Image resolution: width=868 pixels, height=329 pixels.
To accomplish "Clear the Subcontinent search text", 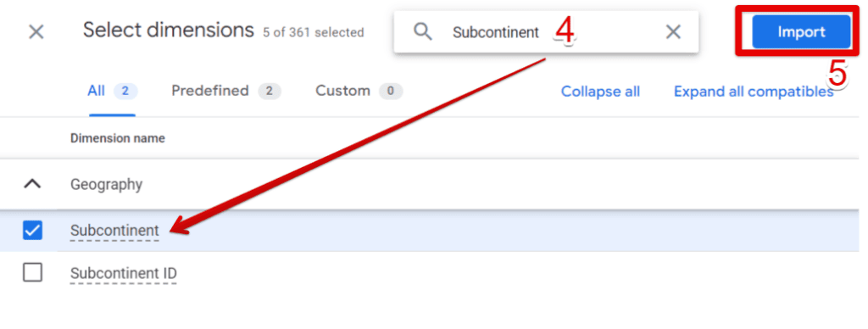I will 673,32.
